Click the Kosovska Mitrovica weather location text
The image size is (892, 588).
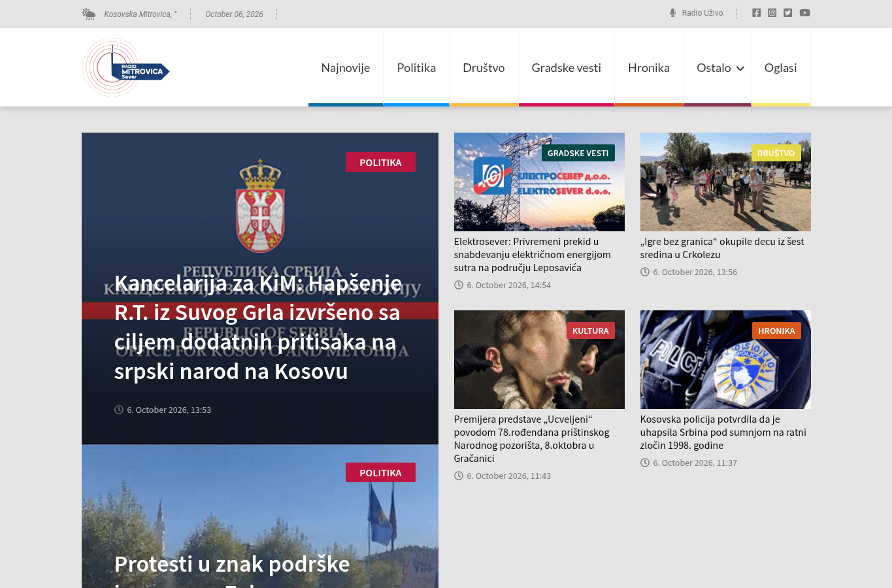point(140,14)
